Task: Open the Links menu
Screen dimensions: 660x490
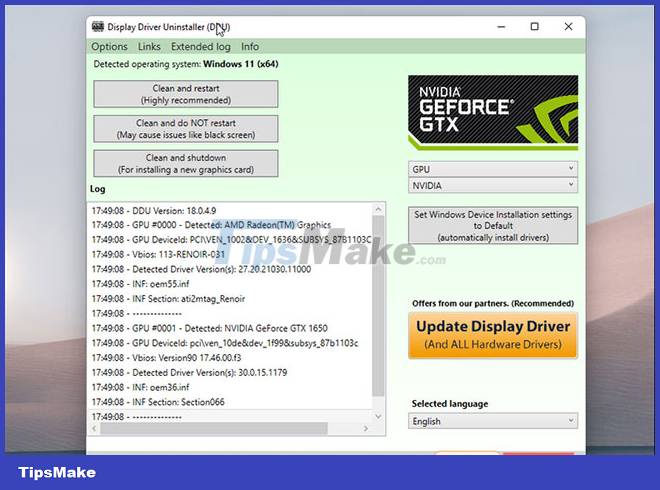Action: point(149,46)
